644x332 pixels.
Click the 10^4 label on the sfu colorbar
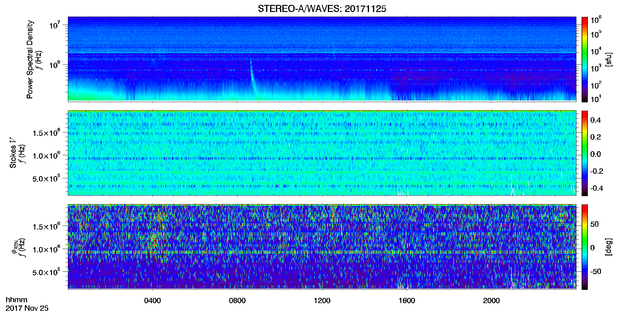(x=596, y=51)
